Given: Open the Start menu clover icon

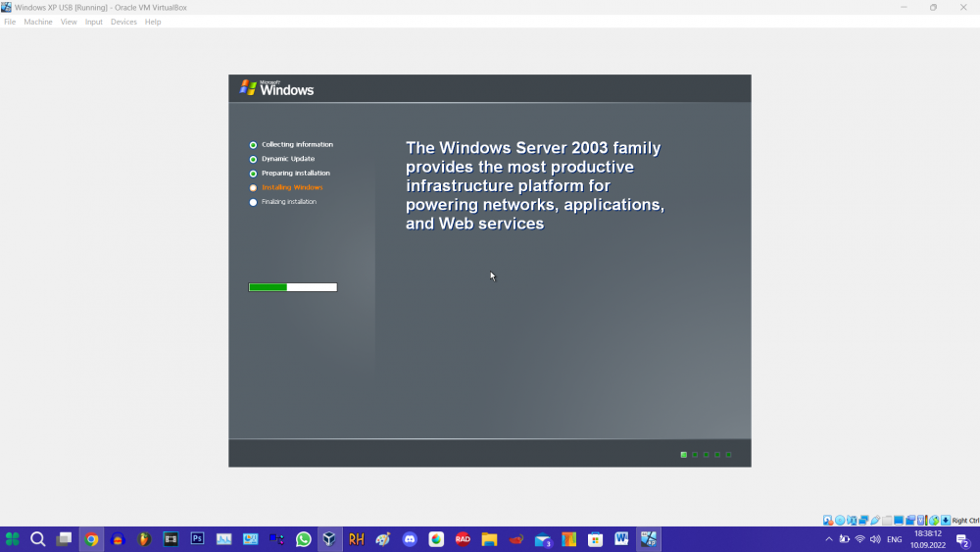Looking at the screenshot, I should coord(12,539).
